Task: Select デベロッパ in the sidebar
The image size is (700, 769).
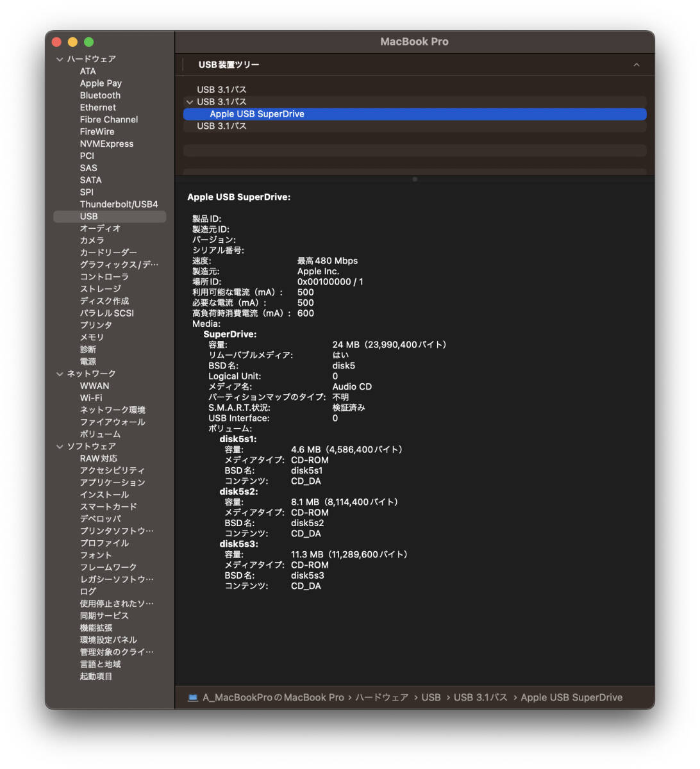Action: click(101, 519)
